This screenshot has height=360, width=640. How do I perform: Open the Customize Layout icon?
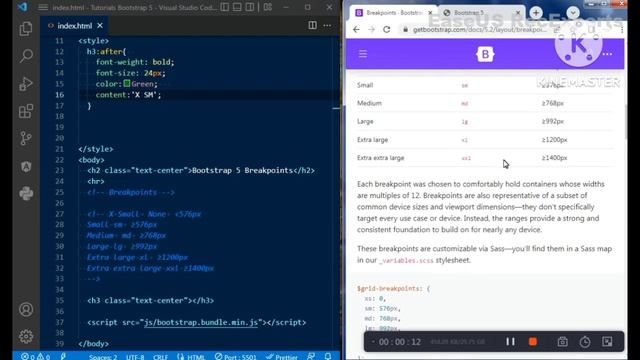coord(268,7)
